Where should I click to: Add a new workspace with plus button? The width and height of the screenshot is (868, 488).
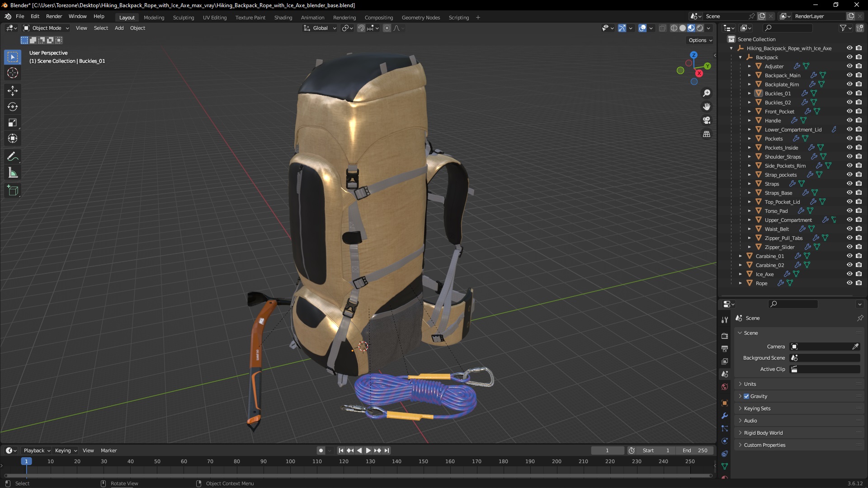(478, 18)
